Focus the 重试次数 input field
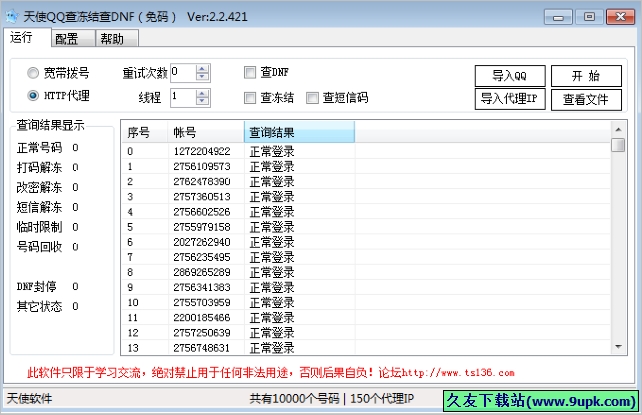The image size is (642, 415). (x=183, y=72)
